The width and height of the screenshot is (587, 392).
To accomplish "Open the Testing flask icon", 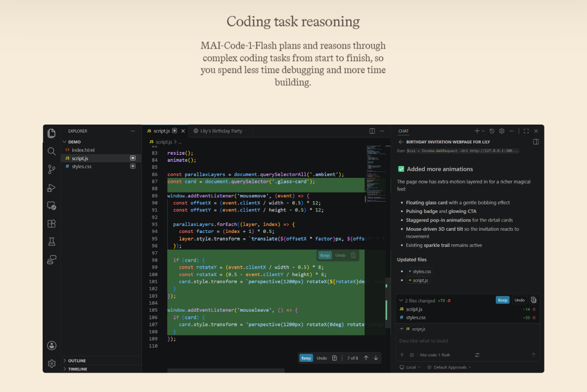I will (x=52, y=242).
